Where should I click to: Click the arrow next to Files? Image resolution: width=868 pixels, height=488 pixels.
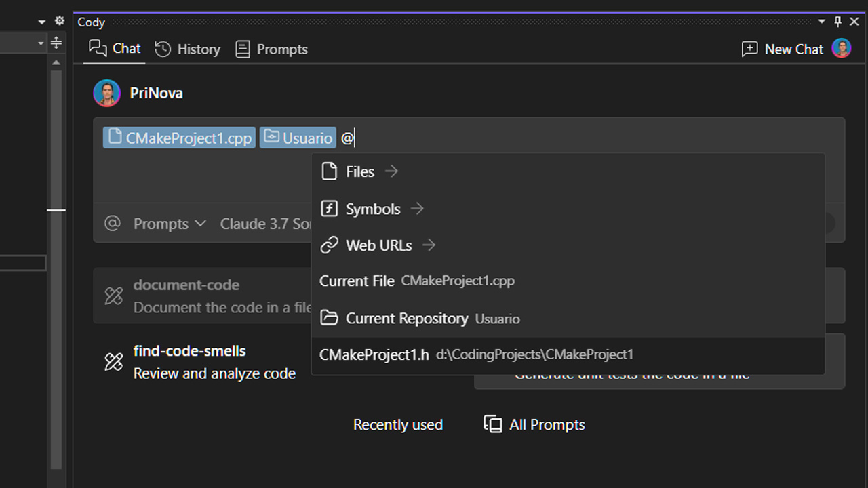pyautogui.click(x=391, y=171)
